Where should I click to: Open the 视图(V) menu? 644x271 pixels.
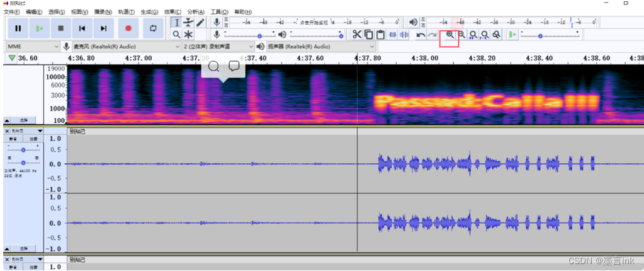pyautogui.click(x=79, y=12)
